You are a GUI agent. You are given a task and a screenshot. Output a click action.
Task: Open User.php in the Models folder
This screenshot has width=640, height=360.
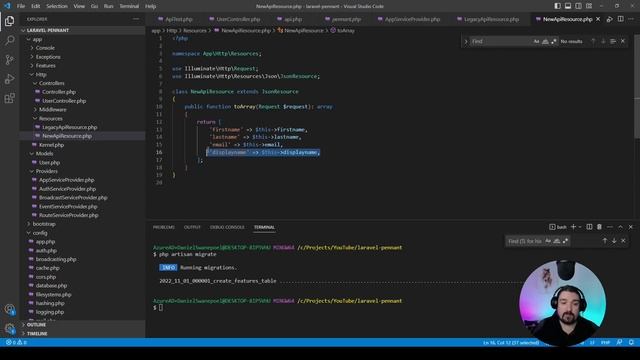(49, 162)
